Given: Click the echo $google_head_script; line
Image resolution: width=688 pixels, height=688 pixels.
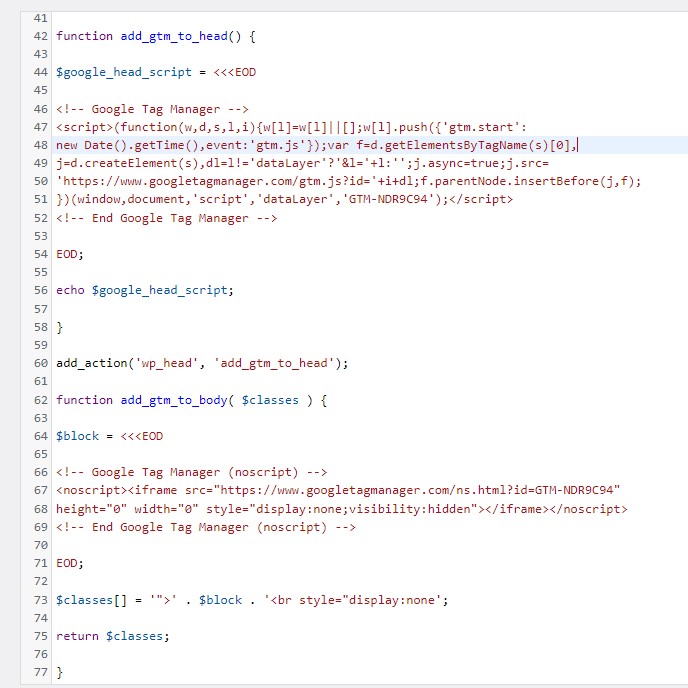Looking at the screenshot, I should 145,290.
